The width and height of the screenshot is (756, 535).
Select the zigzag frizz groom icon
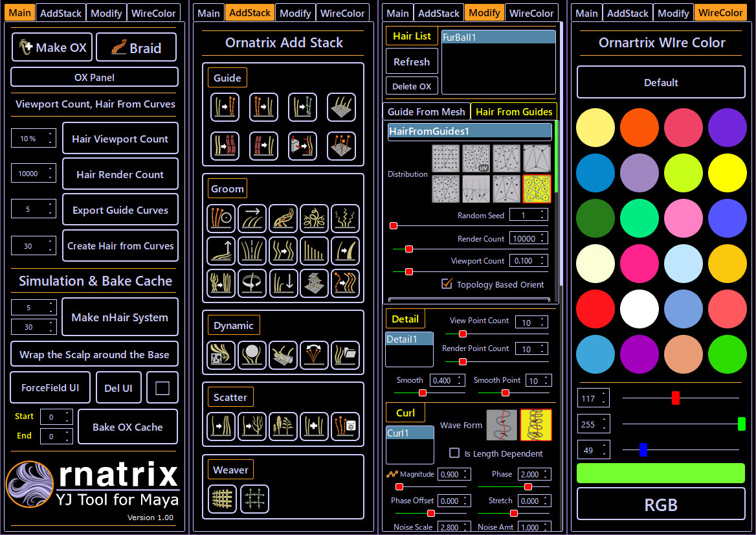click(x=345, y=218)
